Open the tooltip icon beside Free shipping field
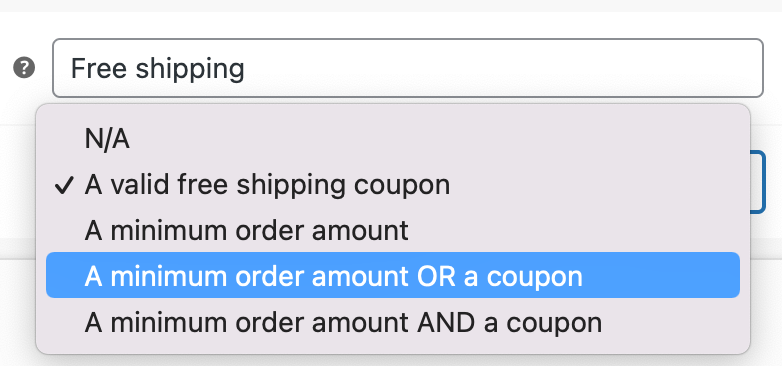The width and height of the screenshot is (782, 366). [24, 68]
